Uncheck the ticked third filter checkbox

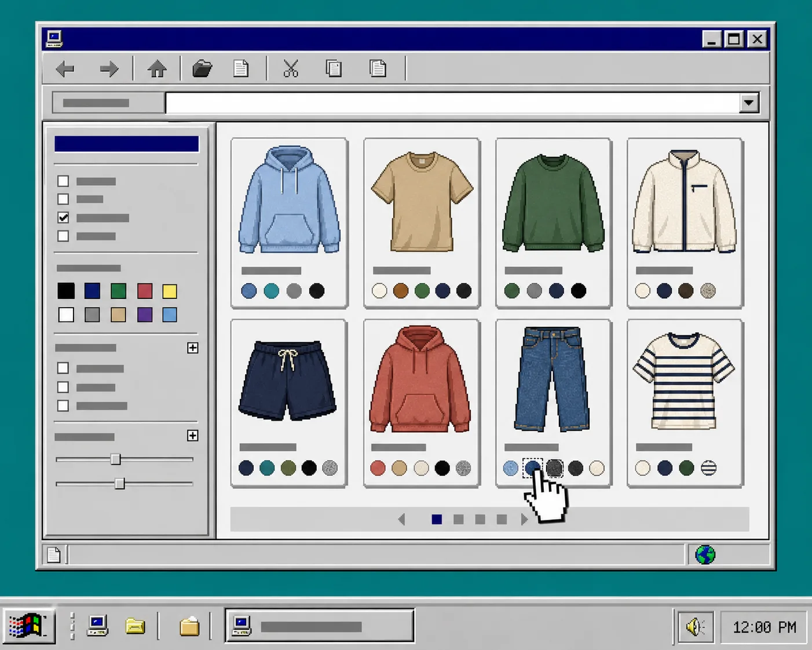(63, 218)
